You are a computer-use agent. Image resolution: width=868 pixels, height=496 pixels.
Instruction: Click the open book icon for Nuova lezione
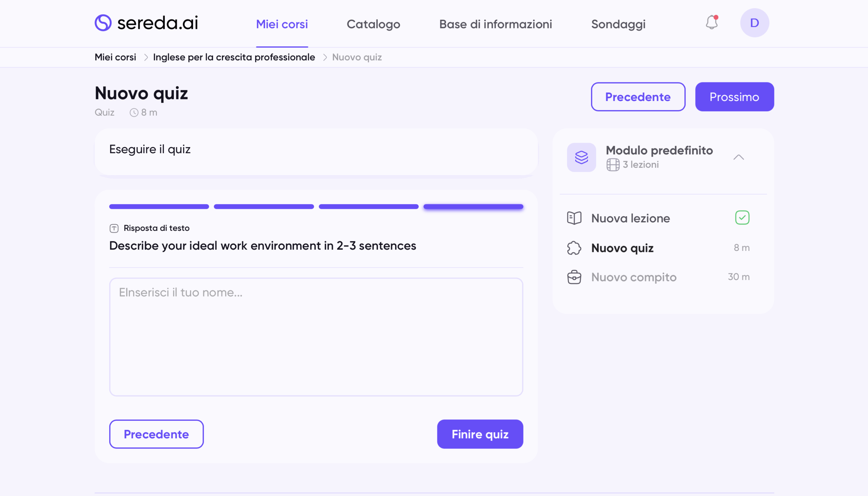click(574, 218)
